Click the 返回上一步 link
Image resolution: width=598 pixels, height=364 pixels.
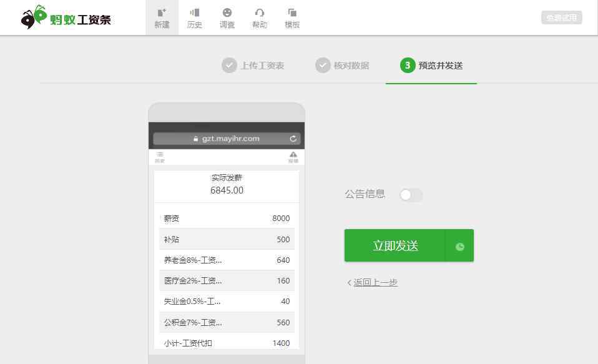(x=375, y=283)
